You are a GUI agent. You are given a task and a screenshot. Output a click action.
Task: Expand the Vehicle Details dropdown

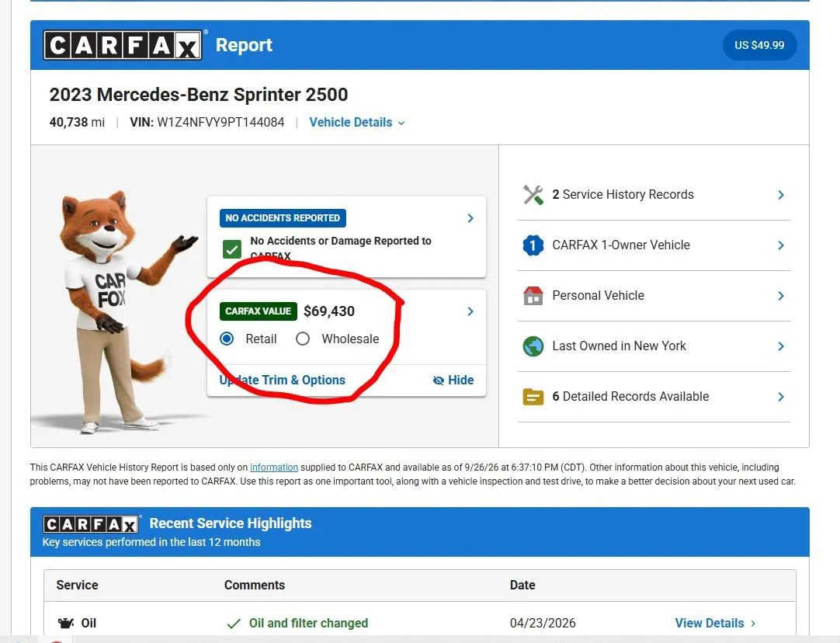(357, 122)
